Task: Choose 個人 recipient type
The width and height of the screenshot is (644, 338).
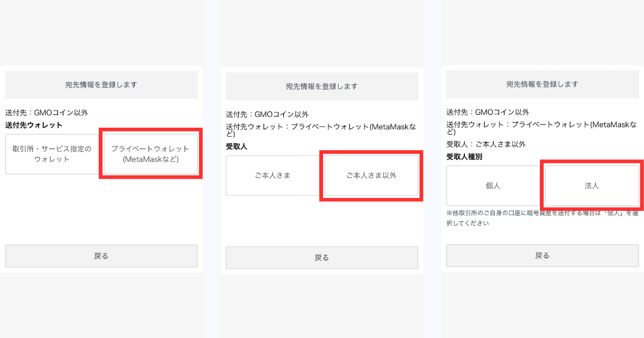Action: point(493,186)
